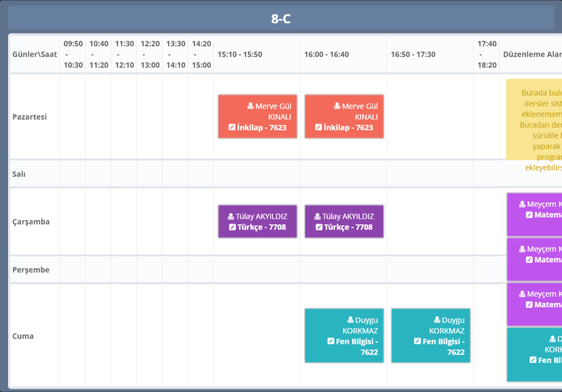This screenshot has height=392, width=562.
Task: Click the 16:50 - 17:30 column header
Action: pyautogui.click(x=413, y=55)
